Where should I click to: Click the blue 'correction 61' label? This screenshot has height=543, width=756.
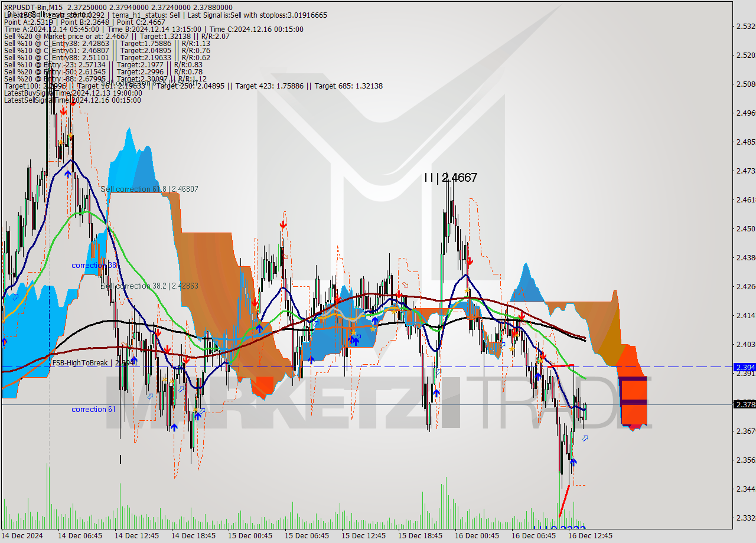tap(93, 409)
